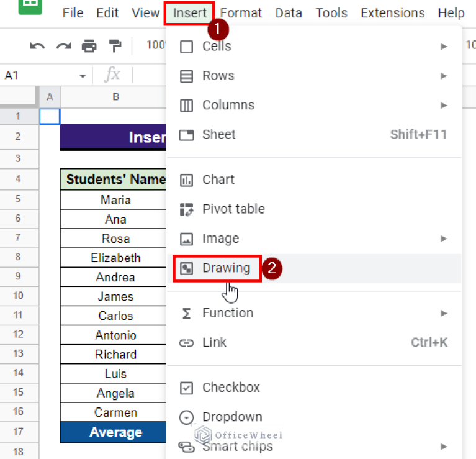Open the Google Sheets home icon
The height and width of the screenshot is (459, 476).
click(x=30, y=7)
